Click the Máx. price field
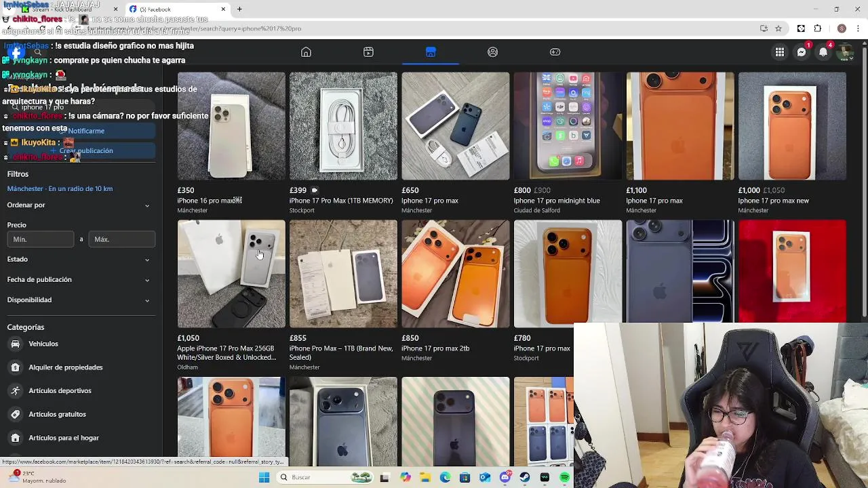 [122, 239]
